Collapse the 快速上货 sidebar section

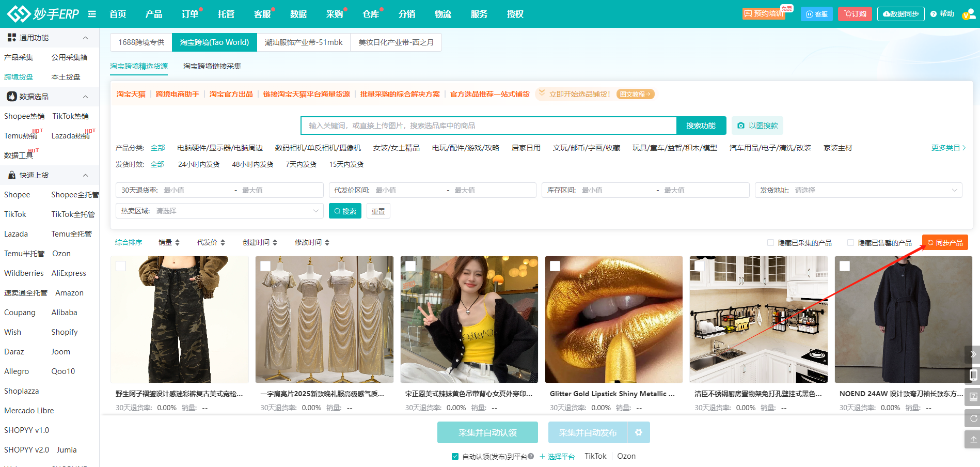tap(85, 175)
